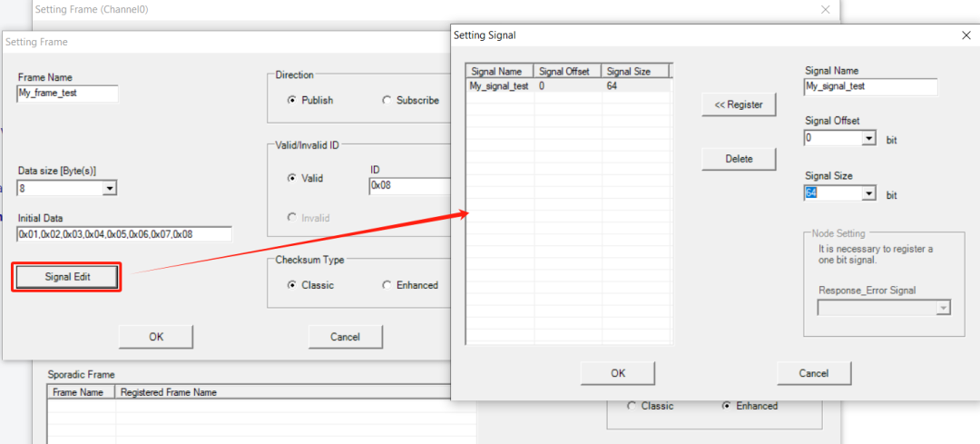Viewport: 980px width, 444px height.
Task: Expand the Data size dropdown
Action: point(110,188)
